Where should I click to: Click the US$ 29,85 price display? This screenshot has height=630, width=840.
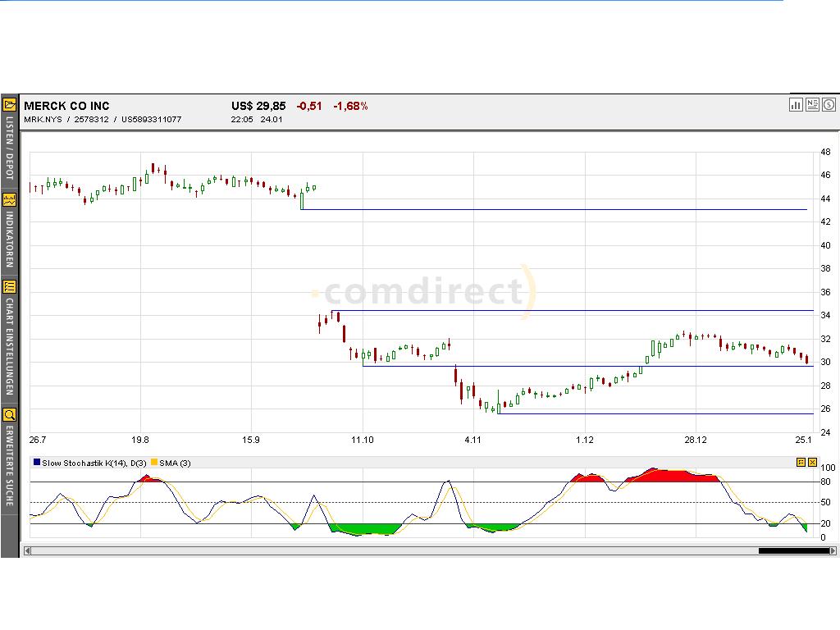coord(258,105)
